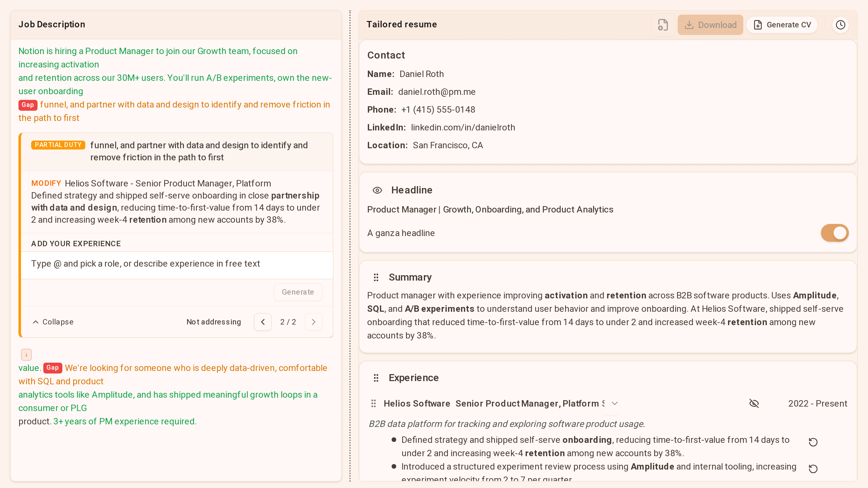The height and width of the screenshot is (488, 868).
Task: Click the email daniel.roth@pm.me
Action: coord(437,92)
